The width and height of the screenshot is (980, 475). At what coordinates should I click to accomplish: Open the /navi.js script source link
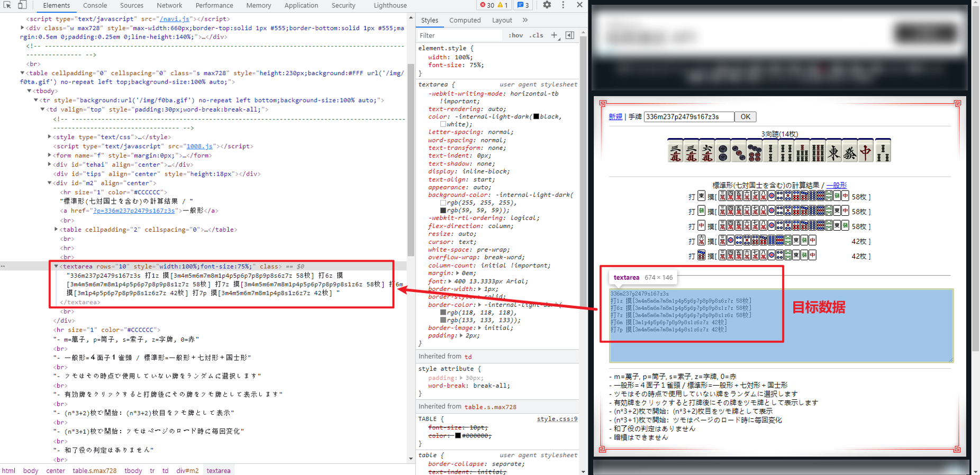point(175,19)
